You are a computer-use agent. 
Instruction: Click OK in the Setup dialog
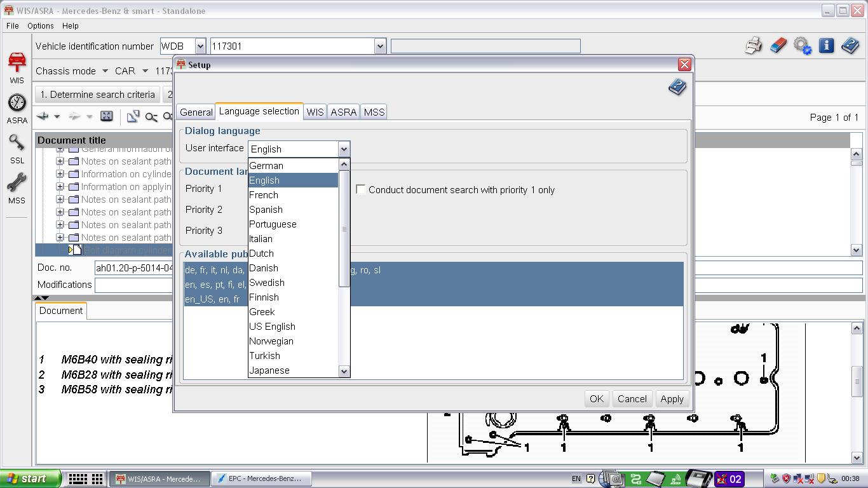596,398
